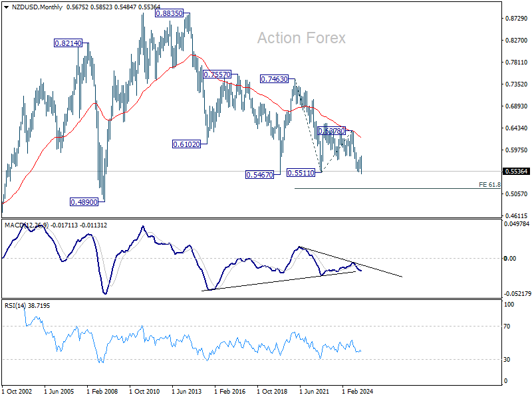
Task: Click the 0.63780 price label
Action: tap(331, 130)
